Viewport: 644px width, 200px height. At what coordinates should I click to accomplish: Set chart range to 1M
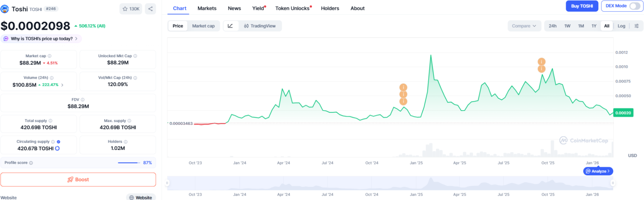click(x=581, y=26)
